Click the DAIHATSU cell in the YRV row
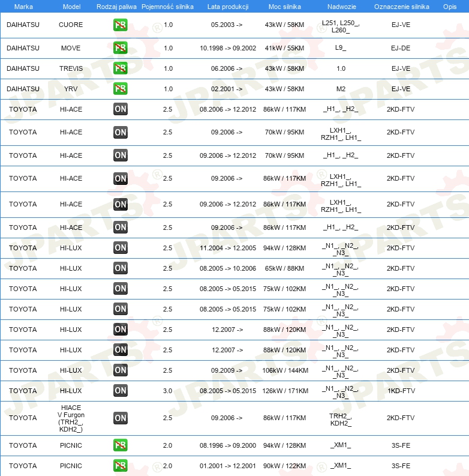469x476 pixels. click(23, 89)
